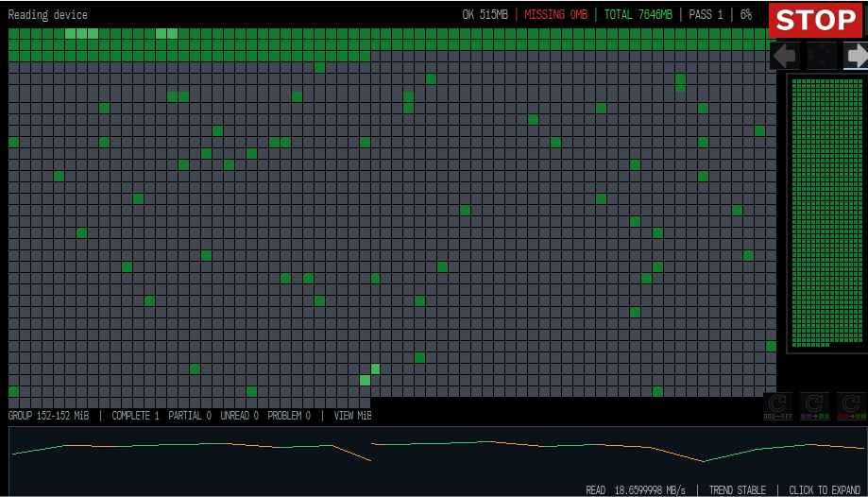
Task: Click the reread red-to-green blocks icon
Action: tap(851, 406)
